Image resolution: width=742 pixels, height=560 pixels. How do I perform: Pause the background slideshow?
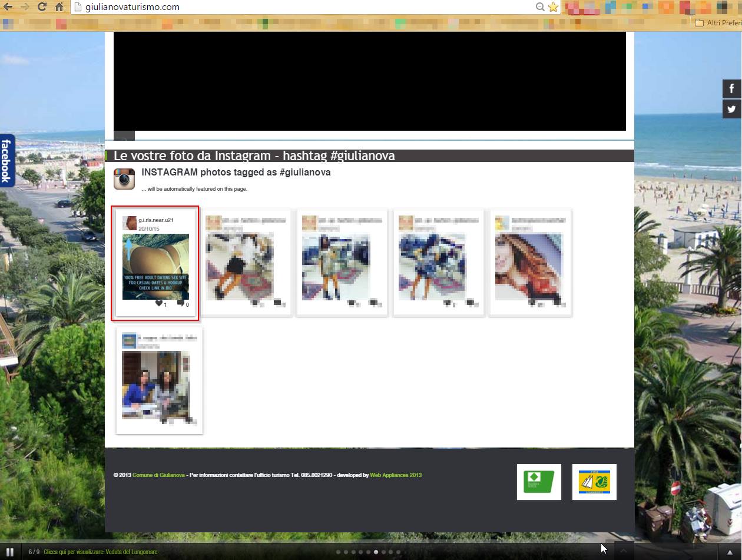point(9,552)
